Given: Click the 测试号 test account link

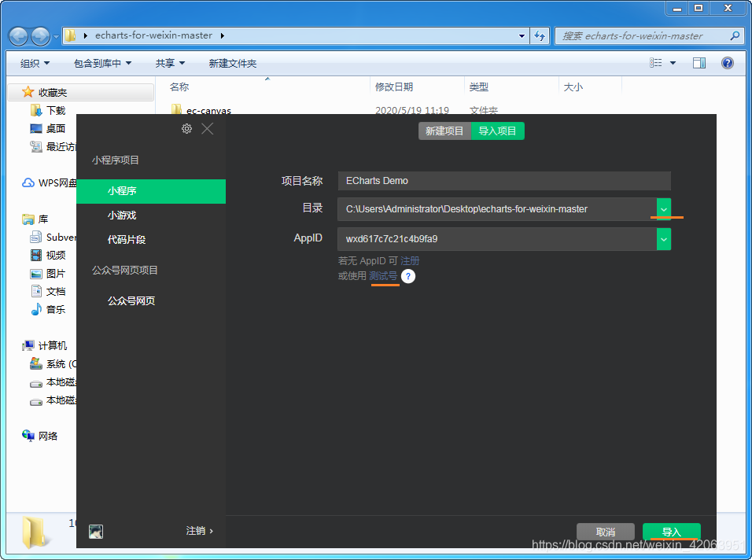Looking at the screenshot, I should (383, 276).
